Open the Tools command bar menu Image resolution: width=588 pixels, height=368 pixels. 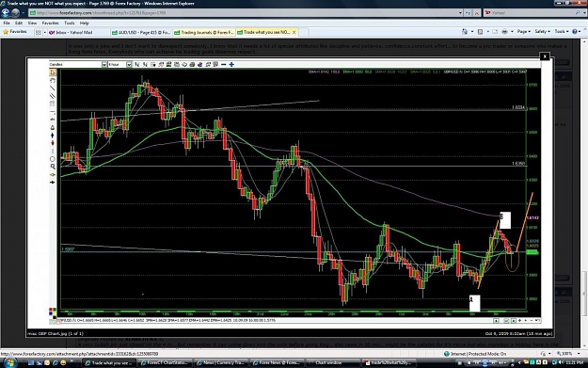562,31
